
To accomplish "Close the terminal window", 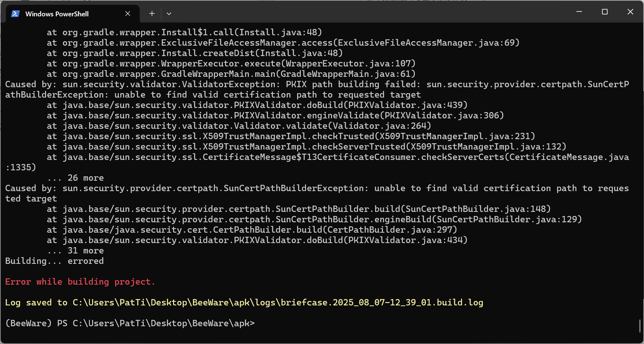I will pyautogui.click(x=630, y=12).
